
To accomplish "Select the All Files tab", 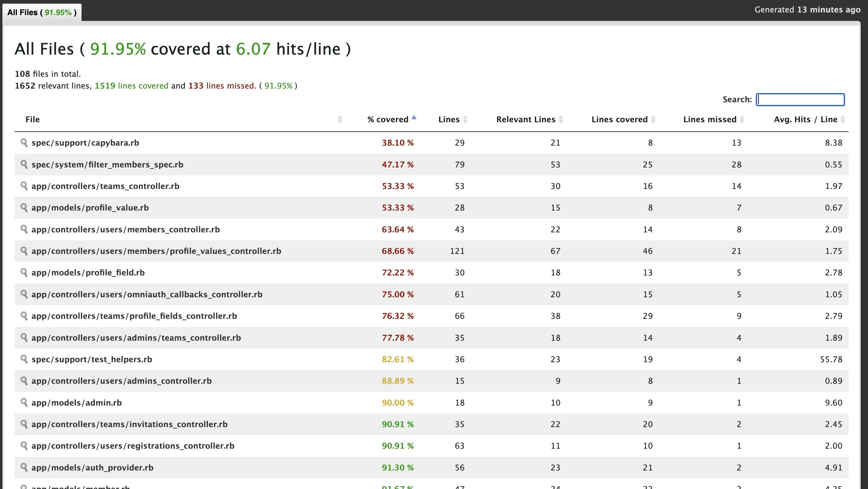I will tap(42, 12).
